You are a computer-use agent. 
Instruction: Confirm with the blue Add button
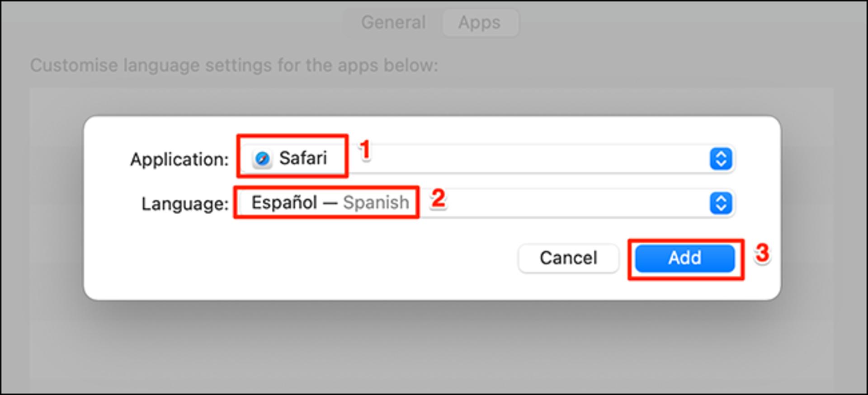(x=685, y=258)
